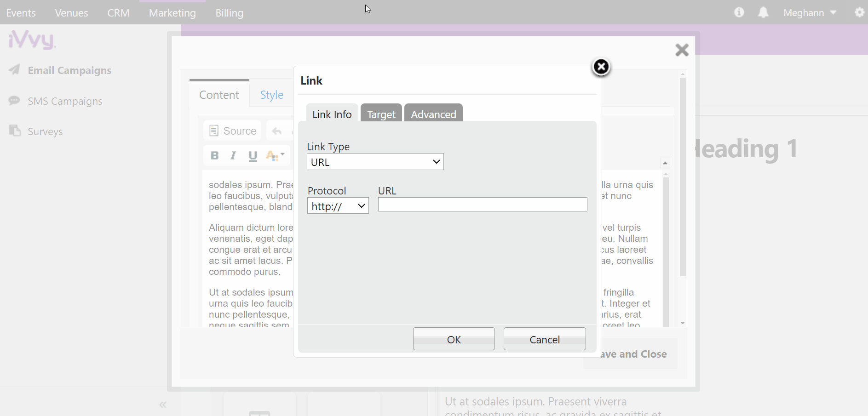Collapse the sidebar with double chevron
Viewport: 868px width, 416px height.
(x=163, y=405)
